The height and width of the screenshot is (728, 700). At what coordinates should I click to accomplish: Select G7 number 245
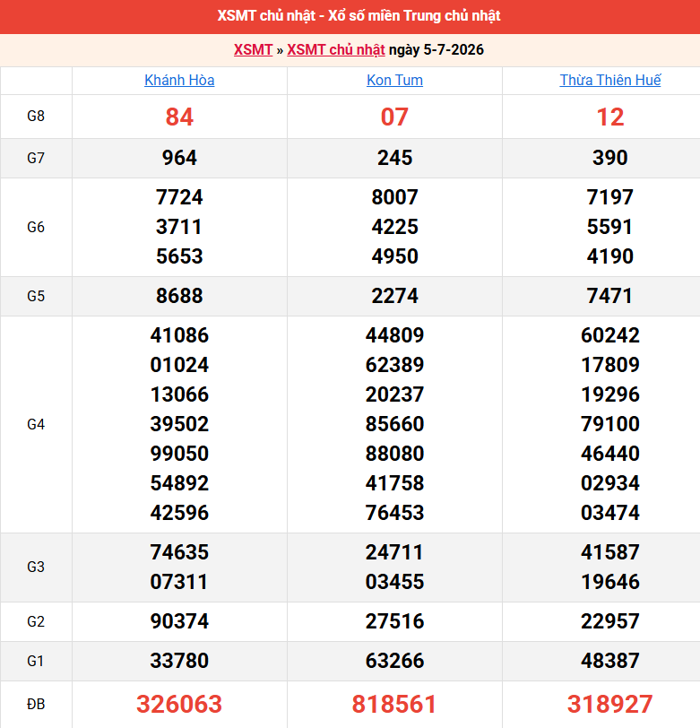tap(394, 158)
